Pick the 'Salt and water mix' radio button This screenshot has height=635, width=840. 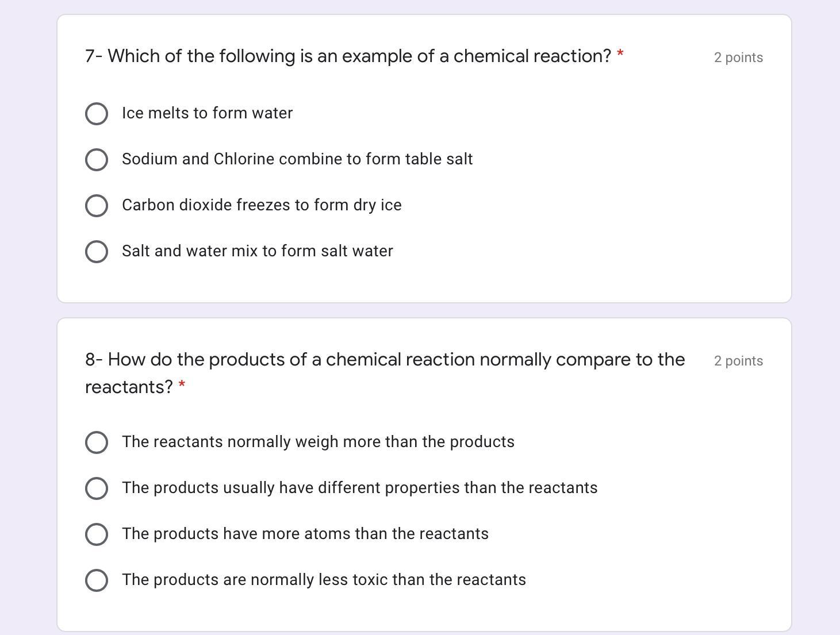coord(97,252)
